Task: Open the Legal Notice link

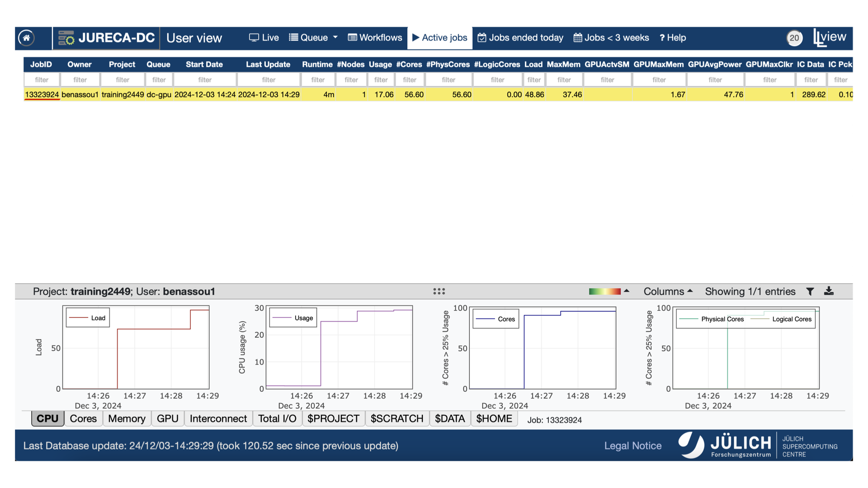Action: (x=632, y=446)
